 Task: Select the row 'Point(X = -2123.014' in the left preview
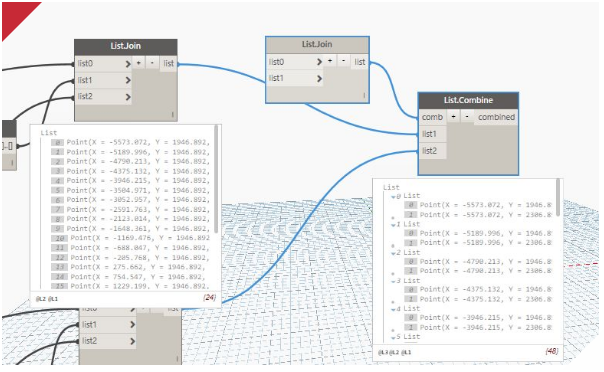pos(131,219)
